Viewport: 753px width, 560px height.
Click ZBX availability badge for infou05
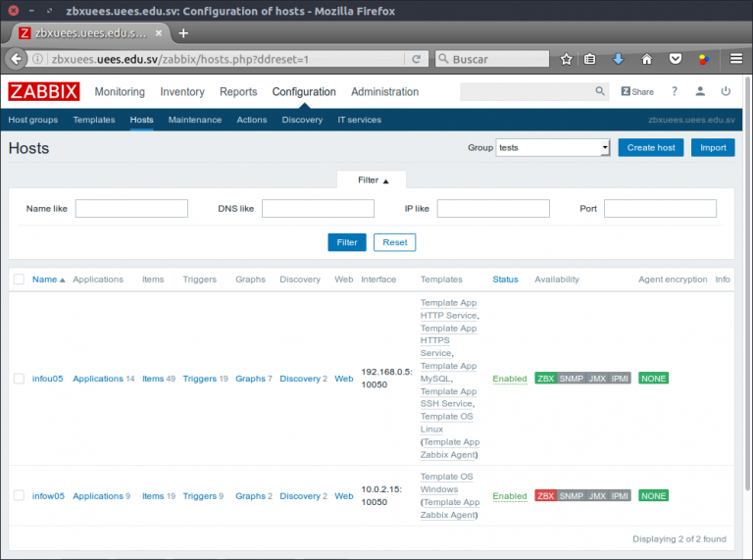point(545,379)
